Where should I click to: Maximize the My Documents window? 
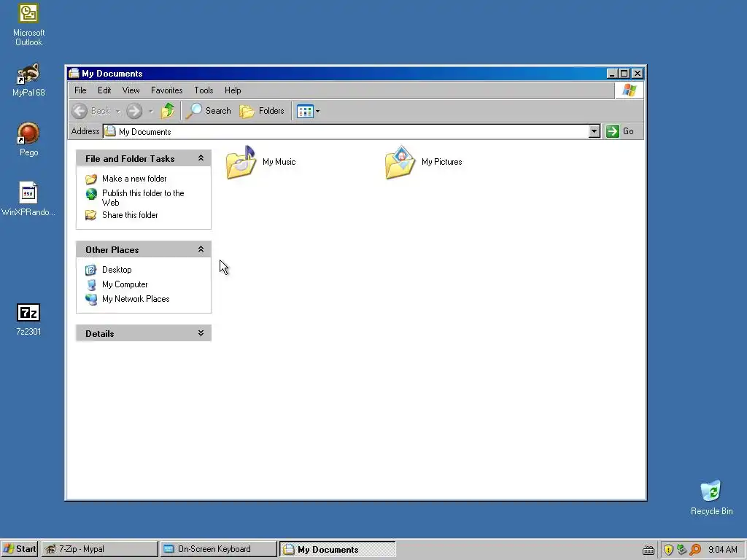click(x=624, y=74)
